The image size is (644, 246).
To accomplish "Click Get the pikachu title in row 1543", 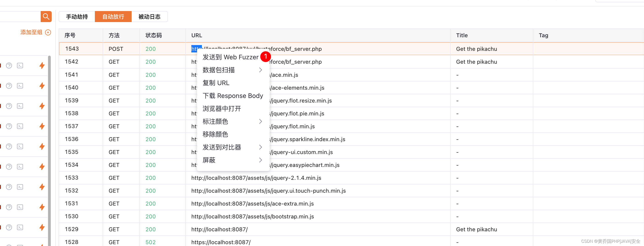I will pos(477,49).
